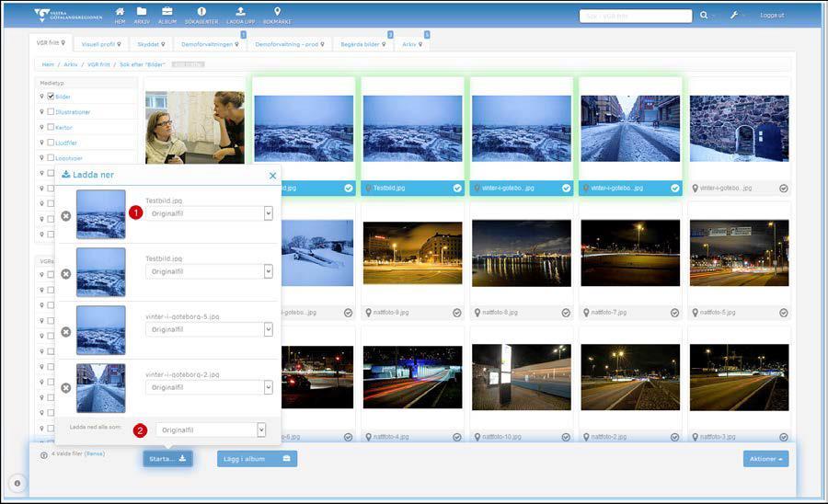This screenshot has width=828, height=504.
Task: Click the pin icon of nattfoto-5.jpg
Action: (x=695, y=313)
